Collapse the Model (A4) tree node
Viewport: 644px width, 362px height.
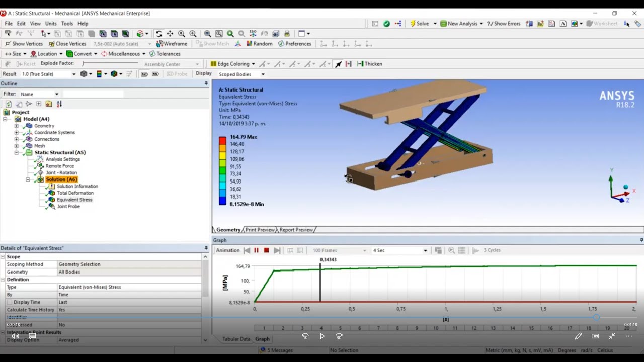5,119
